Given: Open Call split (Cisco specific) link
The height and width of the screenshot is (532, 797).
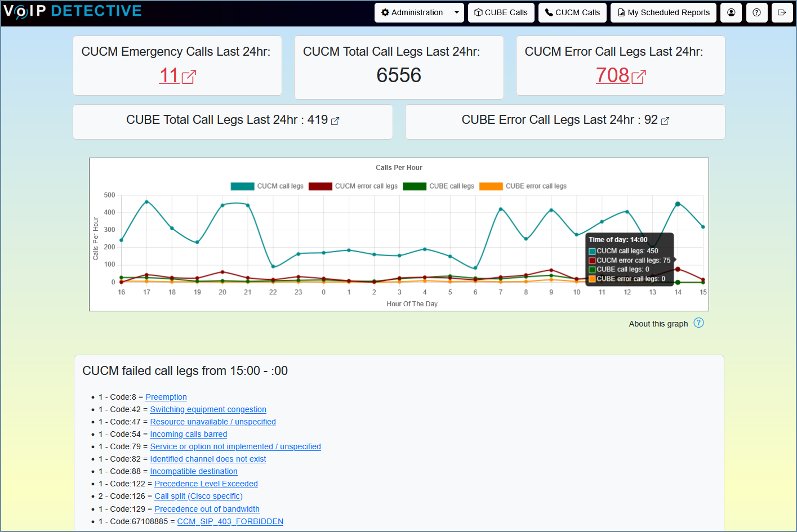Looking at the screenshot, I should [x=198, y=496].
